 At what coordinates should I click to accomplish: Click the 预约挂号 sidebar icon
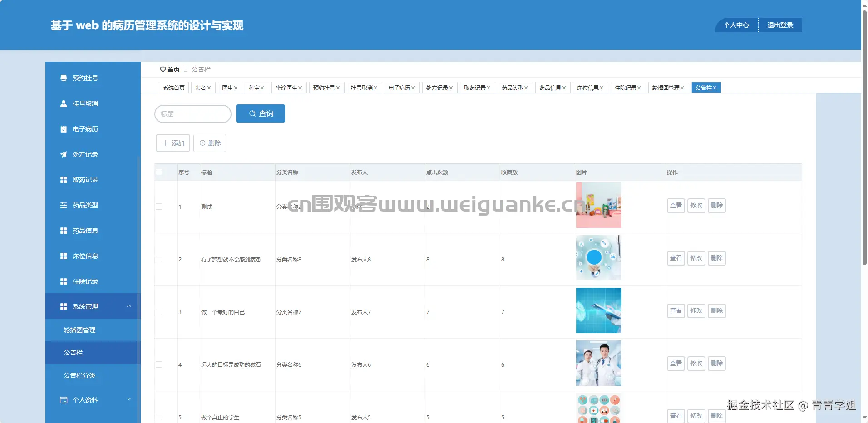click(x=64, y=78)
